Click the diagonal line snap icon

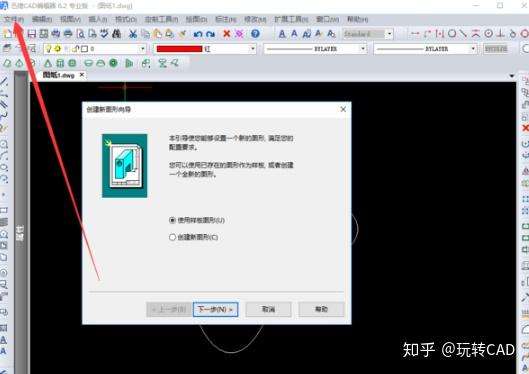point(464,33)
